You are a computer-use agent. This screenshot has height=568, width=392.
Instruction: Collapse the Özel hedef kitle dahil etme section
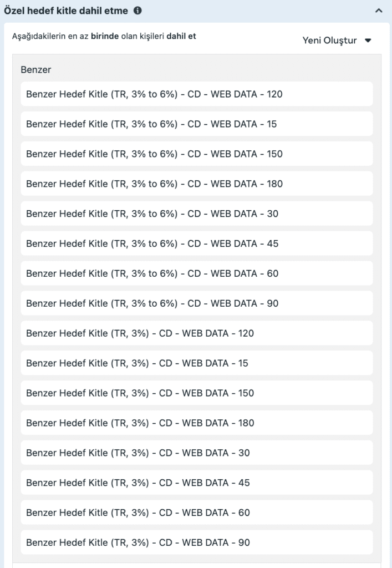coord(379,11)
